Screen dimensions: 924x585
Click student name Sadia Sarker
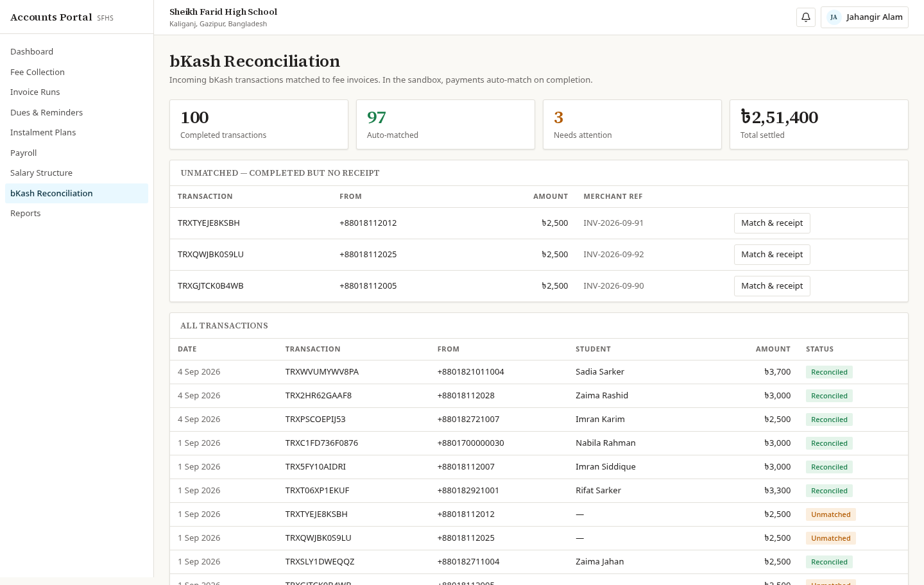click(599, 372)
